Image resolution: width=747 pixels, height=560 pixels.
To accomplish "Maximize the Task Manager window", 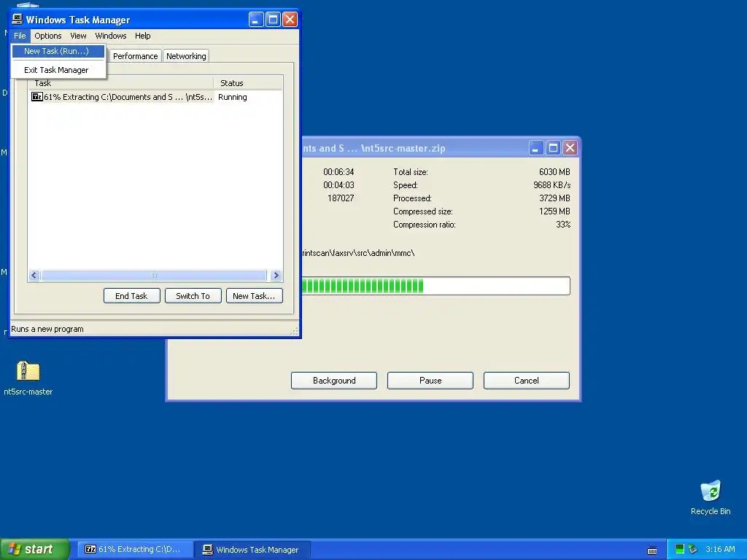I will click(273, 20).
